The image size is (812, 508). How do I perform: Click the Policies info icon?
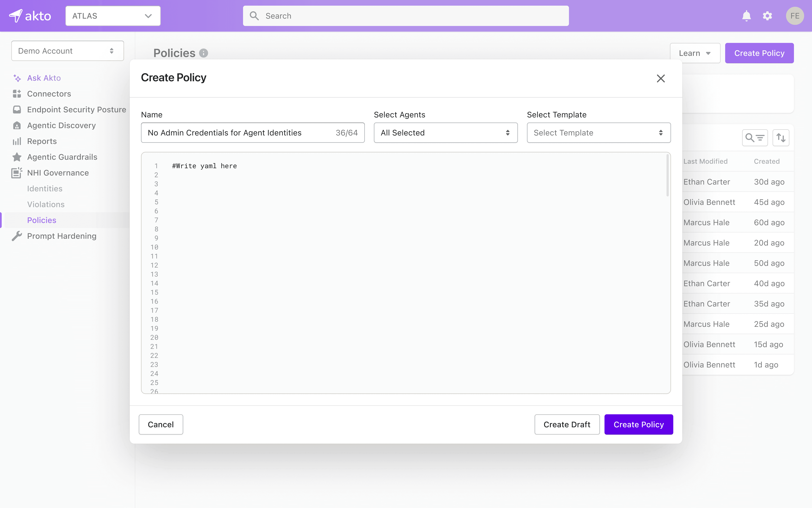click(203, 53)
